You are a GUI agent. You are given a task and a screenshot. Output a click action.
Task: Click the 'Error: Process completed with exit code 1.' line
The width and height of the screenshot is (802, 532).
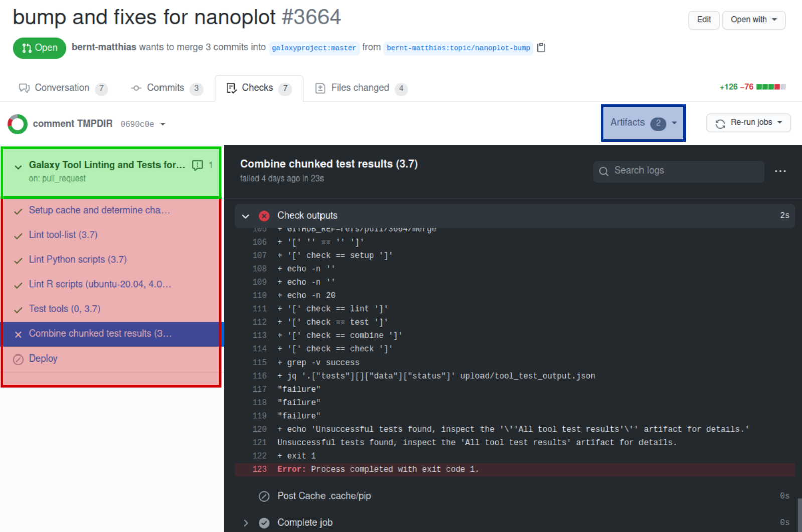click(x=515, y=469)
